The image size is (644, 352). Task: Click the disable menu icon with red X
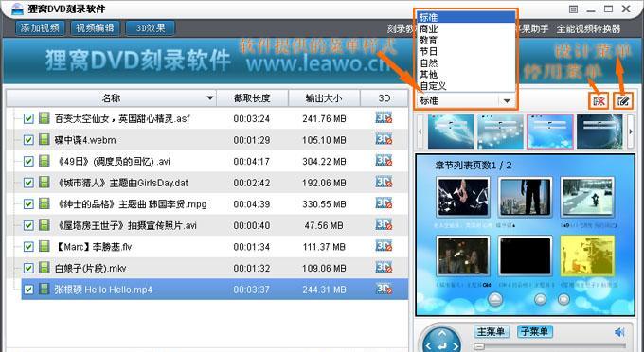tap(599, 100)
